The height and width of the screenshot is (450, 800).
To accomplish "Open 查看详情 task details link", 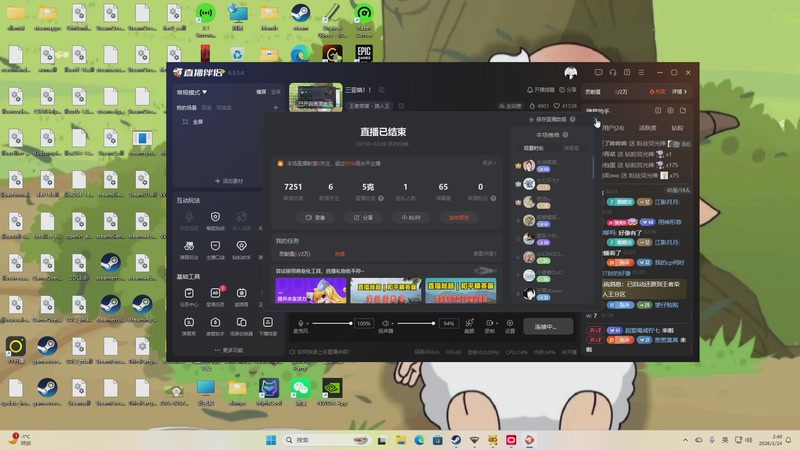I will [x=485, y=254].
